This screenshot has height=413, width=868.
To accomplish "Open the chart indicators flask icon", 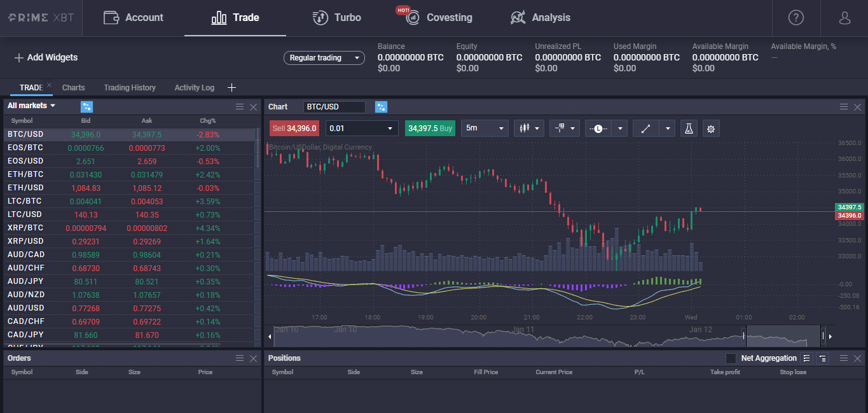I will pos(687,129).
